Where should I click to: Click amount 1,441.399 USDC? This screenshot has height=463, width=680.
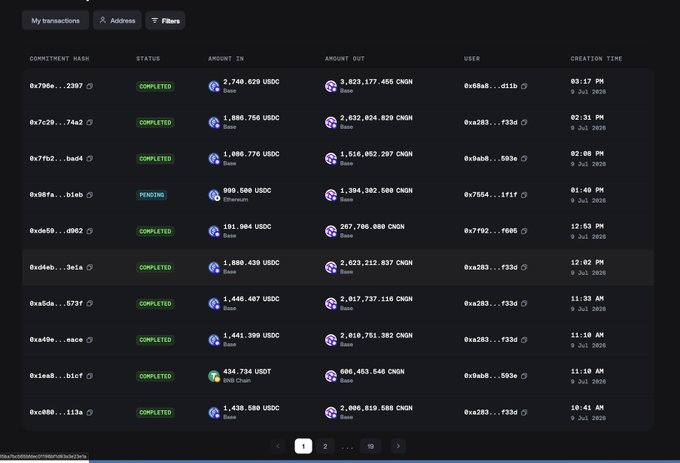(251, 335)
